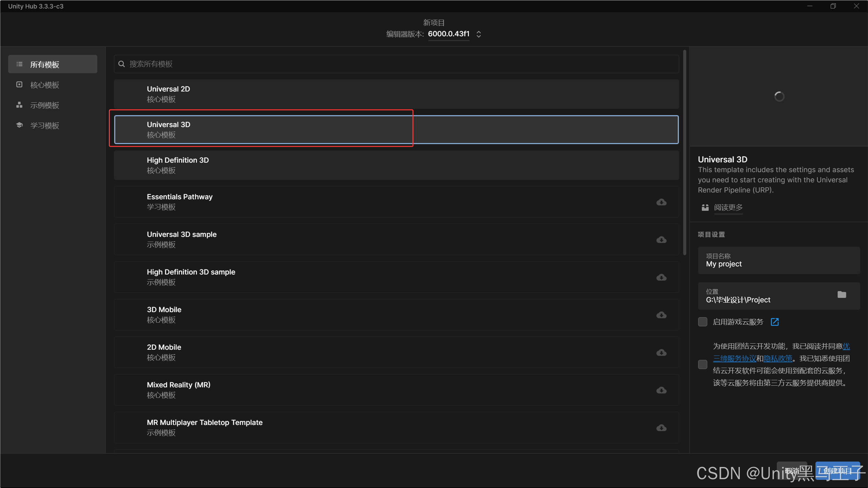Click 阅读更多 link for Universal 3D
Viewport: 868px width, 488px height.
click(728, 207)
